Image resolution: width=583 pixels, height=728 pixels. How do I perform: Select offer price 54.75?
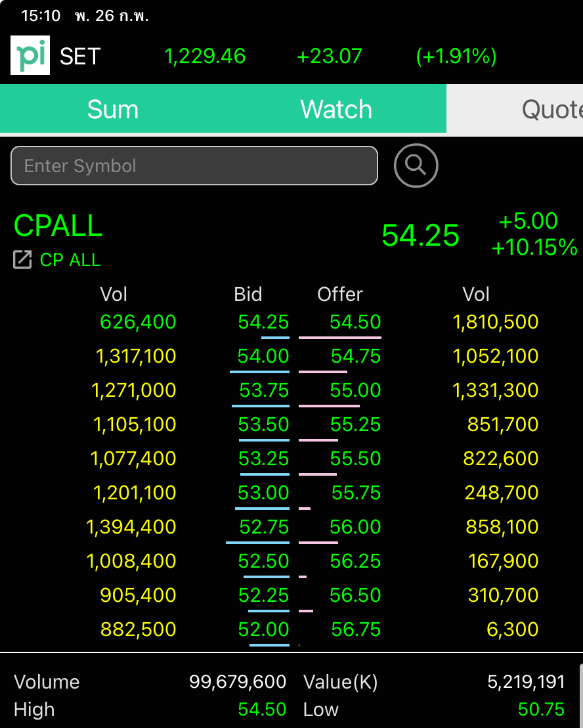click(x=356, y=356)
